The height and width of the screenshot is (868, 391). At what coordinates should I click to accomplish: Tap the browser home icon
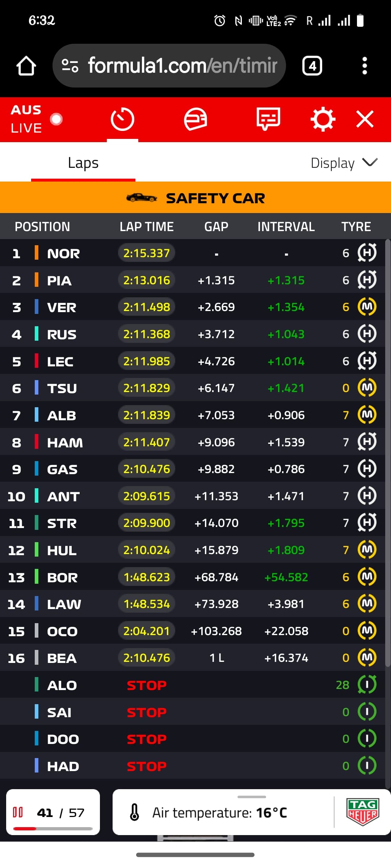[x=26, y=66]
